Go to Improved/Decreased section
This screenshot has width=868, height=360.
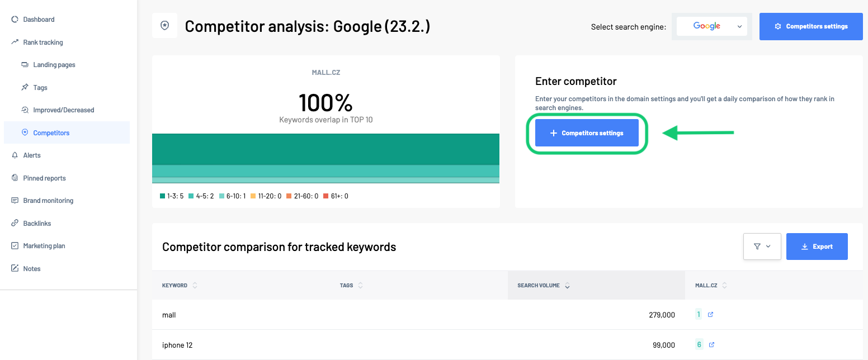point(63,110)
